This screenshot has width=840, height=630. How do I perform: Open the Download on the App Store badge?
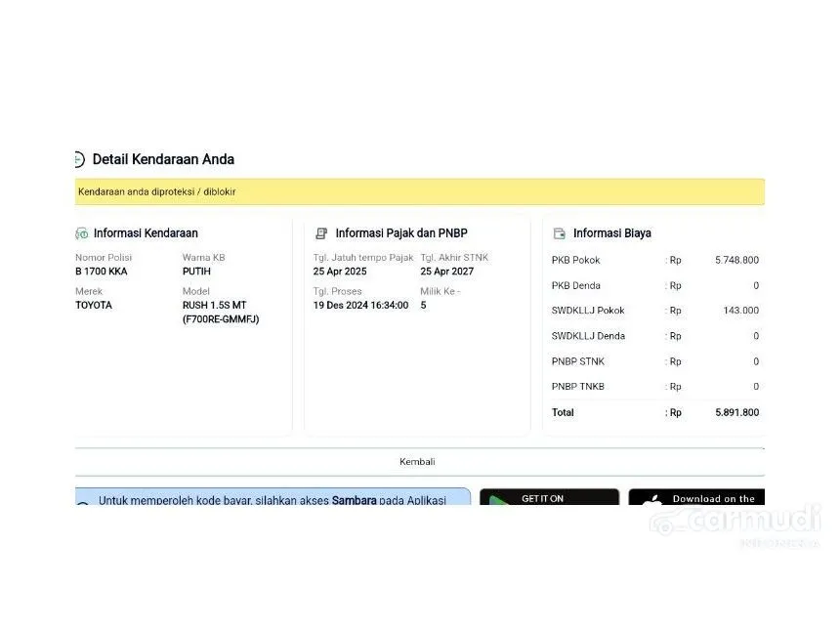tap(696, 498)
